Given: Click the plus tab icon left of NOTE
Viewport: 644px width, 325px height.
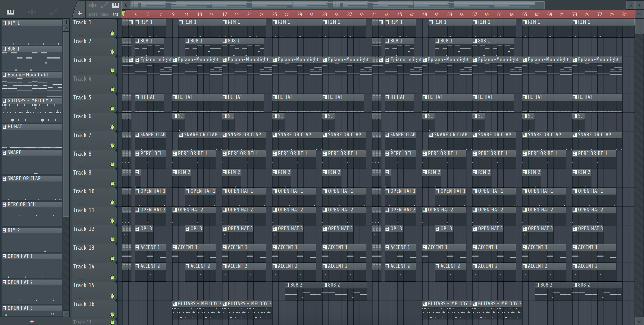Looking at the screenshot, I should tap(80, 13).
